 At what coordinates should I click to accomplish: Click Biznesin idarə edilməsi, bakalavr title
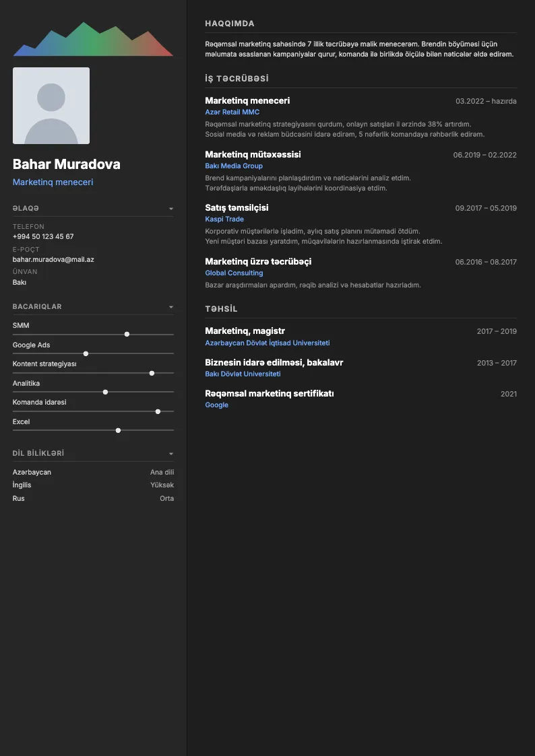274,363
